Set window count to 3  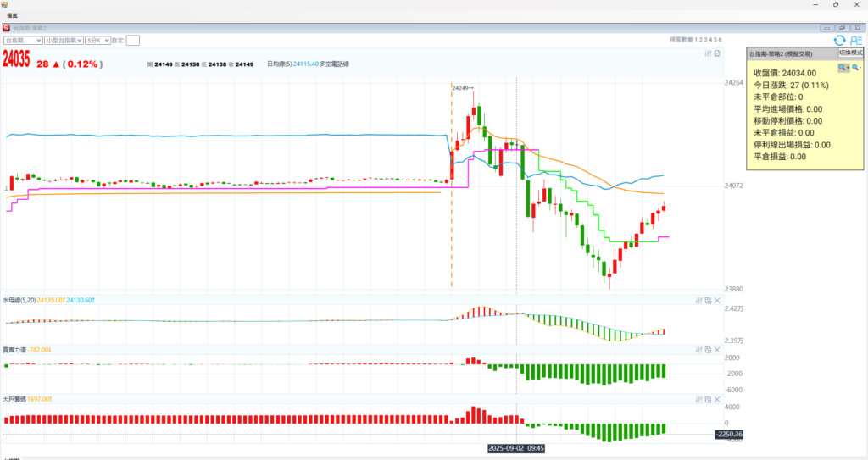coord(706,40)
